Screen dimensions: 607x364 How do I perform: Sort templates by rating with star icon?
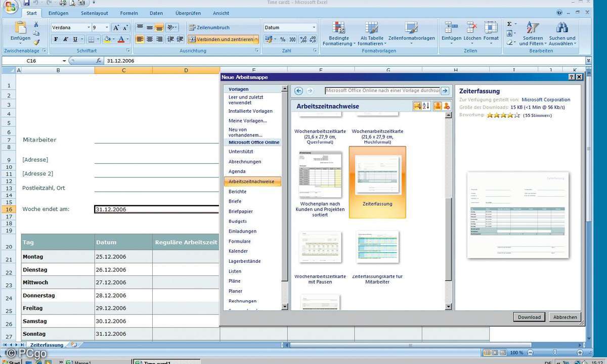click(x=417, y=106)
